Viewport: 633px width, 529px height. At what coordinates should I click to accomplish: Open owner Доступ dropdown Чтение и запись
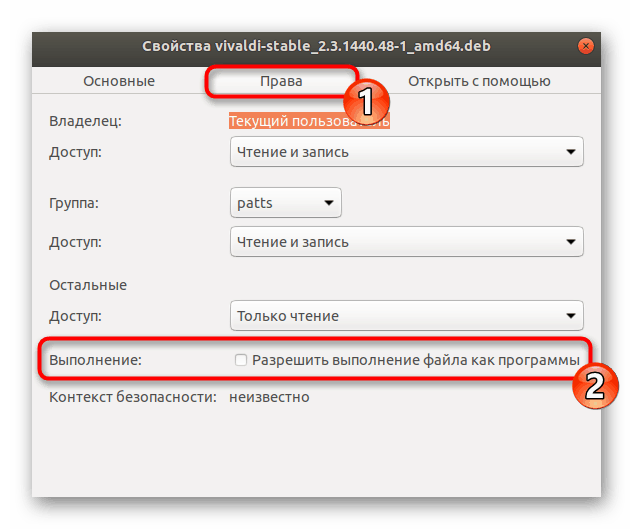click(407, 152)
